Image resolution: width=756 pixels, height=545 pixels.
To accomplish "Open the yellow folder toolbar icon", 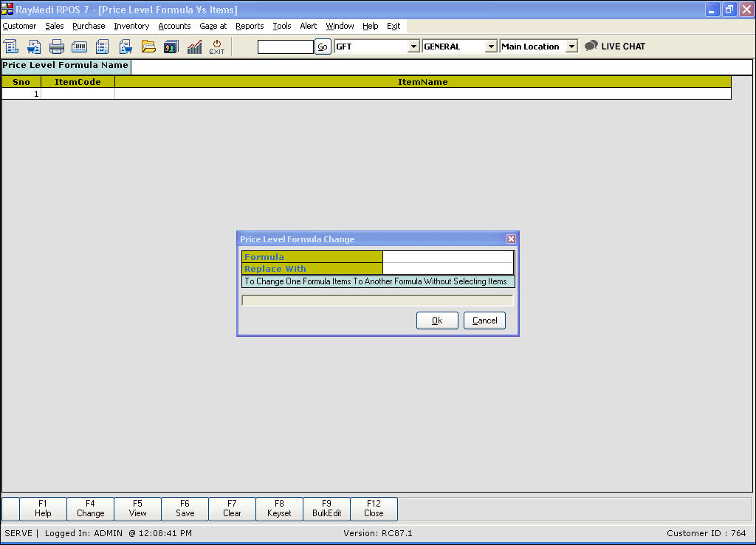I will pyautogui.click(x=148, y=47).
